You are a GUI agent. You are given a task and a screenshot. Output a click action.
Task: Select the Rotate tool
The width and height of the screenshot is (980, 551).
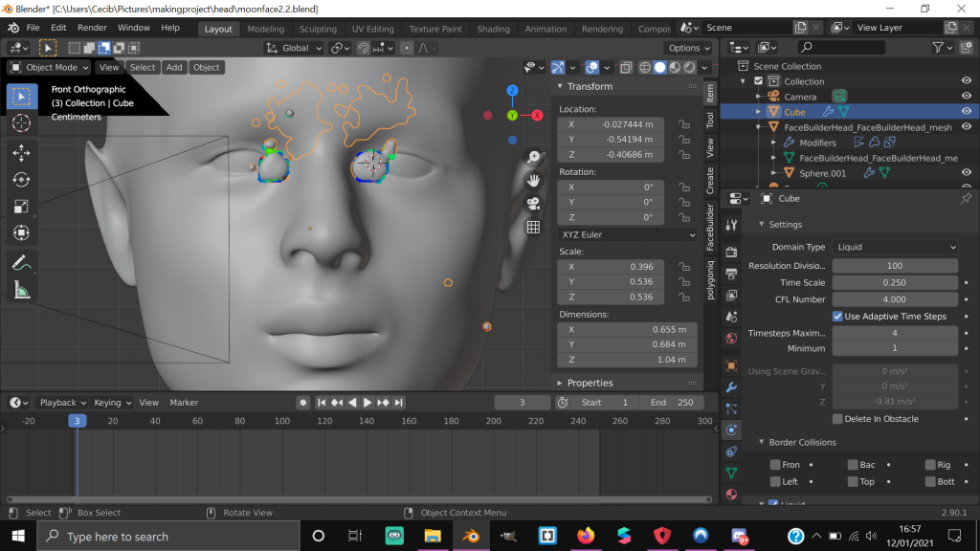[x=21, y=180]
